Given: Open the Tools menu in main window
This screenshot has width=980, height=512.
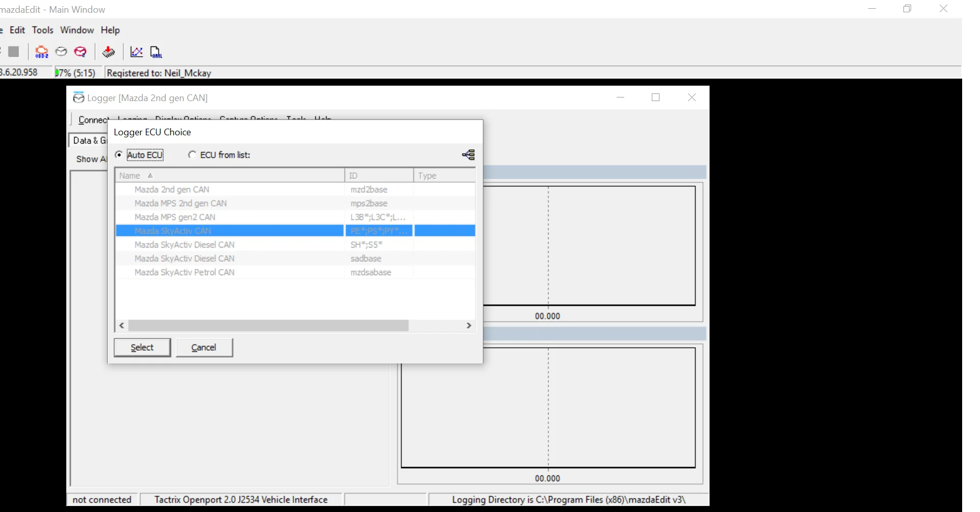Looking at the screenshot, I should pyautogui.click(x=43, y=30).
